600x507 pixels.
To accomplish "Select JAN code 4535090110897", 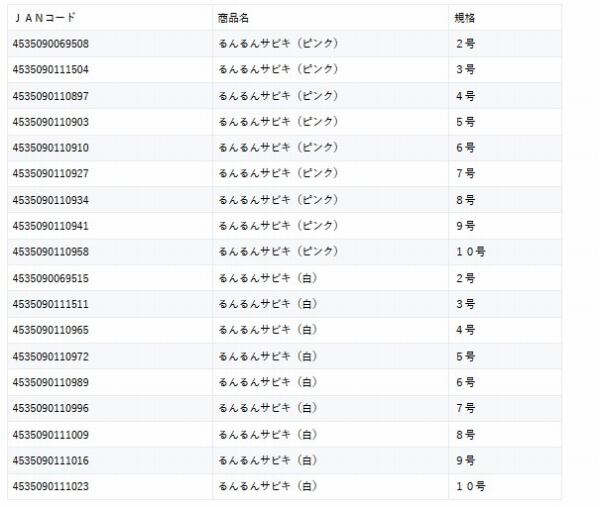I will 51,96.
